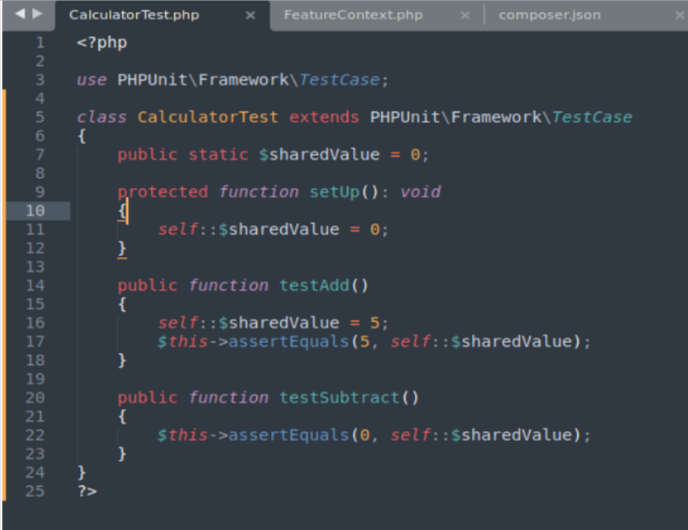The width and height of the screenshot is (688, 530).
Task: Click the CalculatorTest class name
Action: 207,117
